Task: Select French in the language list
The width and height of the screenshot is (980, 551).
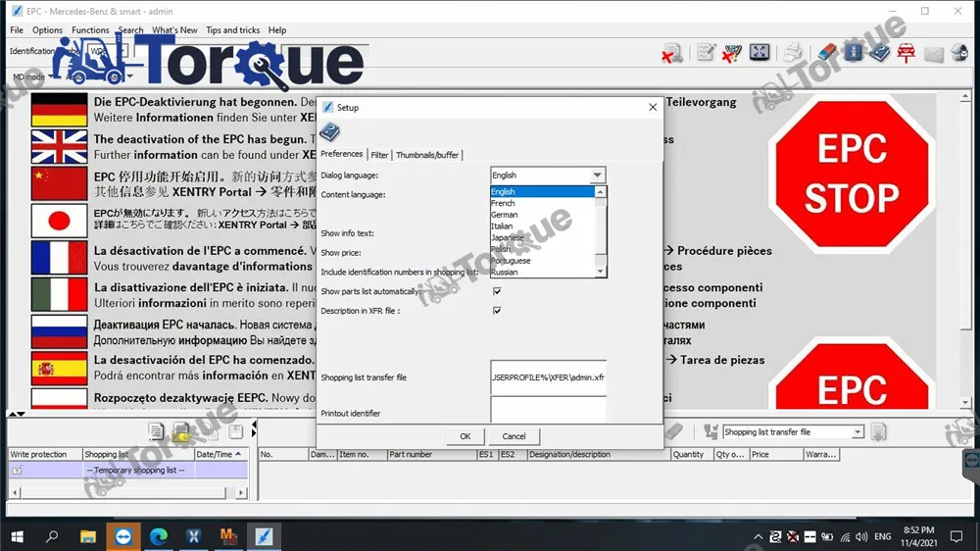Action: point(542,203)
